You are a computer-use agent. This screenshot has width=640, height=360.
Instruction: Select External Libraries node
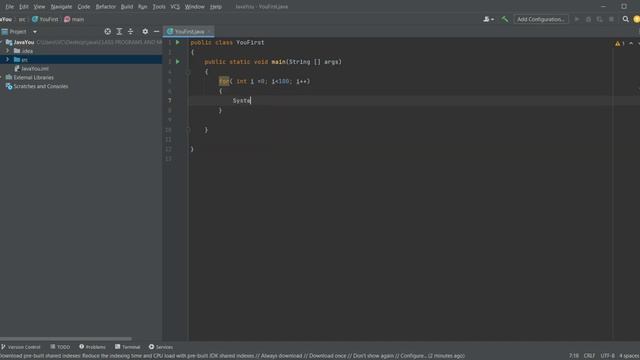pos(29,78)
